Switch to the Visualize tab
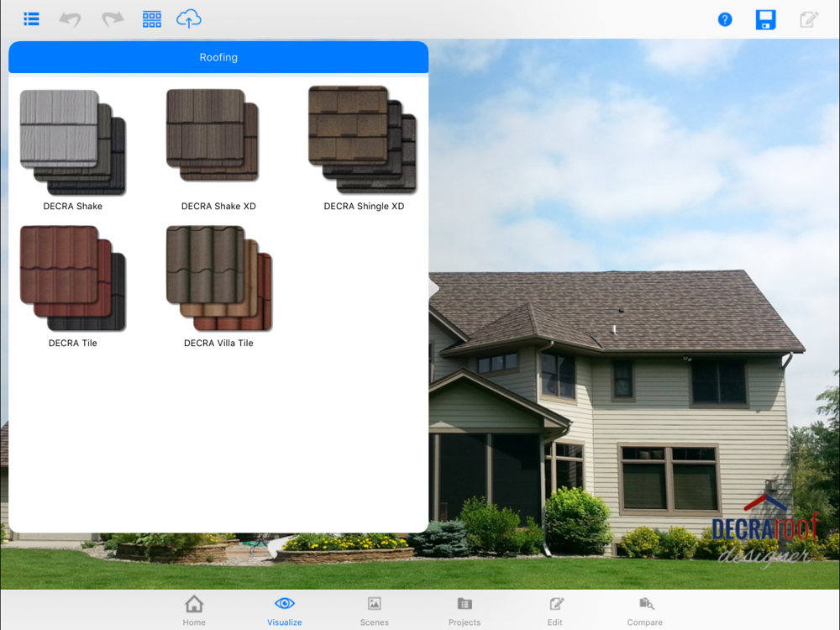This screenshot has height=630, width=840. 285,610
